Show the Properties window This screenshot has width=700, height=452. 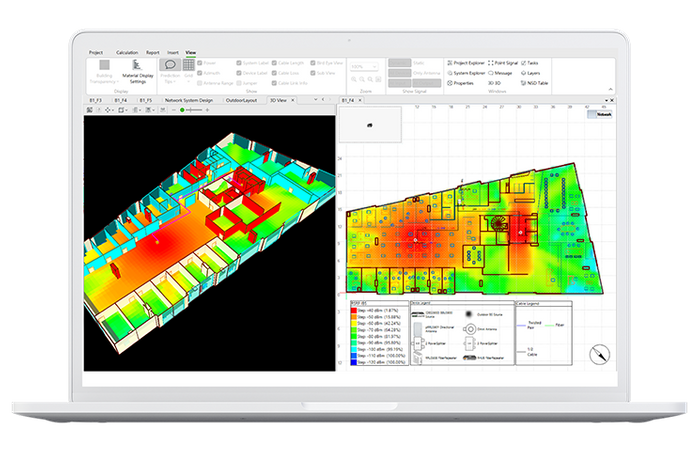click(461, 83)
